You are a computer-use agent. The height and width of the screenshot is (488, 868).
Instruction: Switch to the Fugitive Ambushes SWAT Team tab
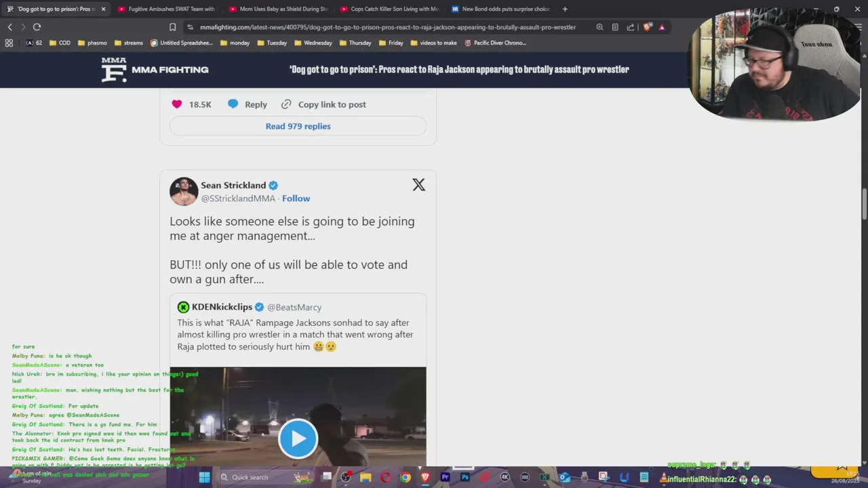click(166, 9)
